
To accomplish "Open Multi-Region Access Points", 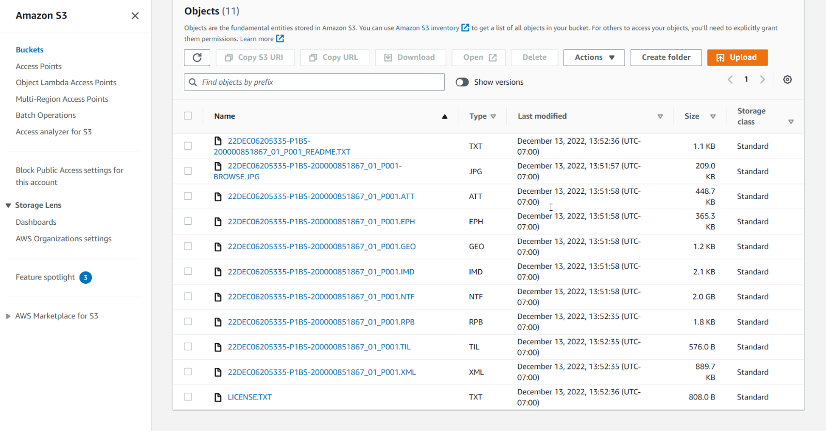I will 62,99.
